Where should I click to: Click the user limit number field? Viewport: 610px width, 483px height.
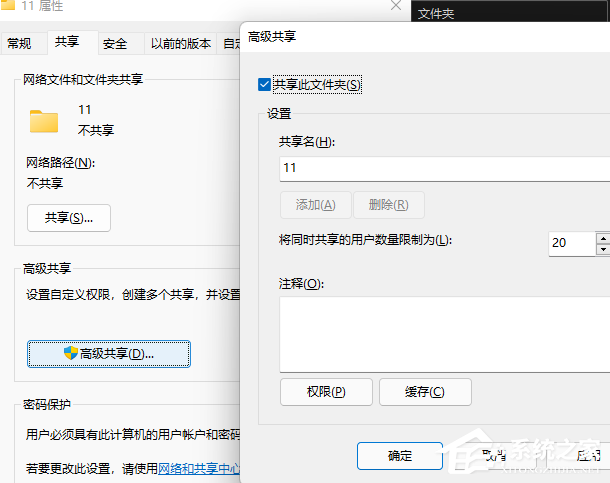click(x=570, y=243)
